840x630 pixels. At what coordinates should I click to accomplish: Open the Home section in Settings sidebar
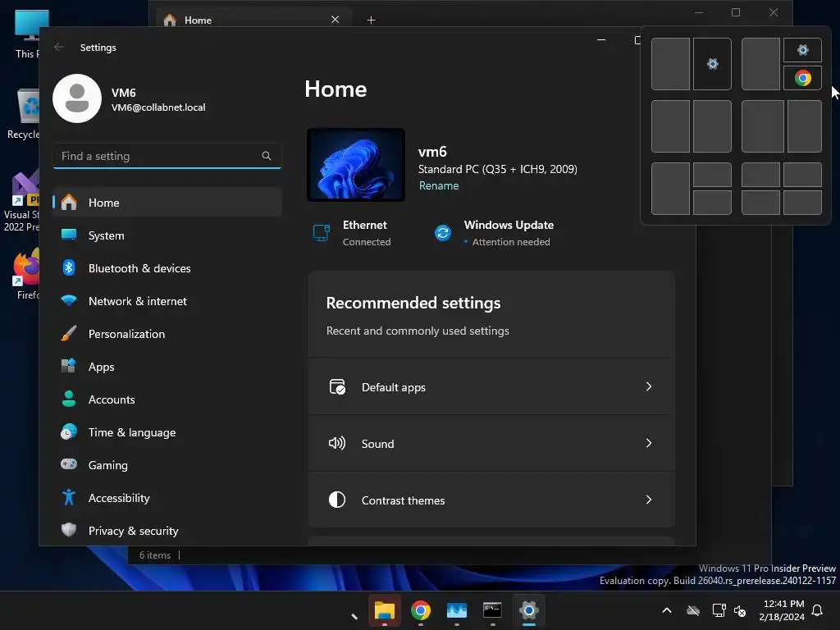pos(167,203)
